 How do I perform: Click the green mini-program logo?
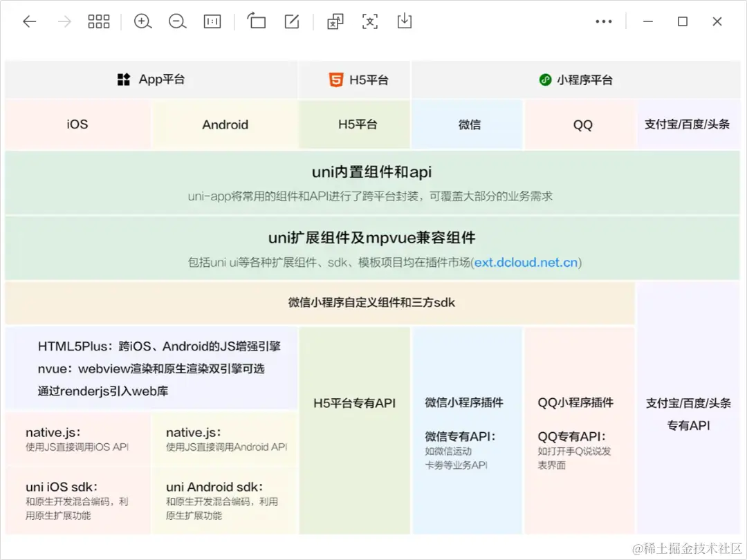pos(545,80)
